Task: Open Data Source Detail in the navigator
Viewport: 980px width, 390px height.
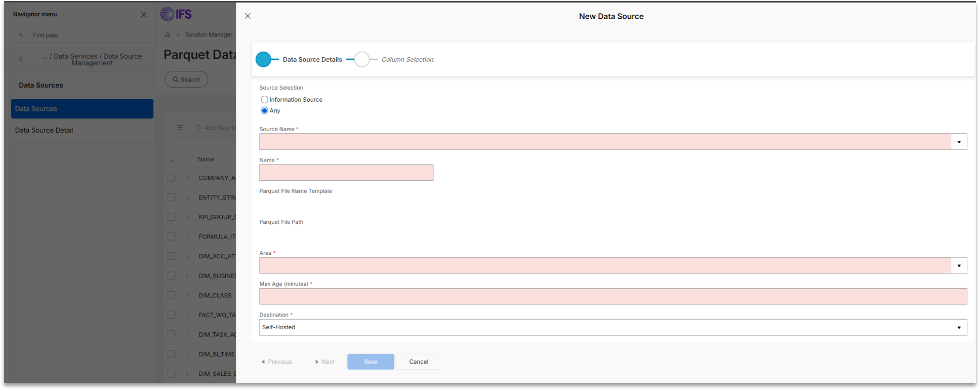Action: [82, 130]
